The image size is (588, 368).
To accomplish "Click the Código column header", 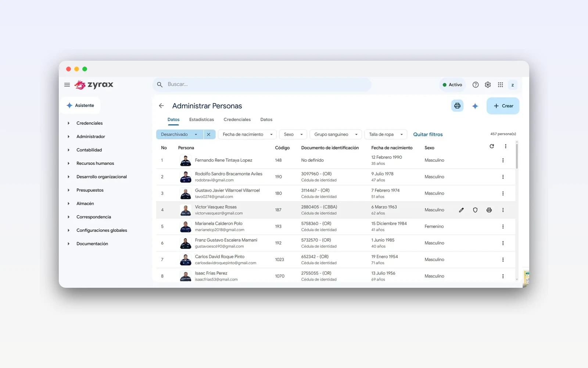I will coord(282,148).
